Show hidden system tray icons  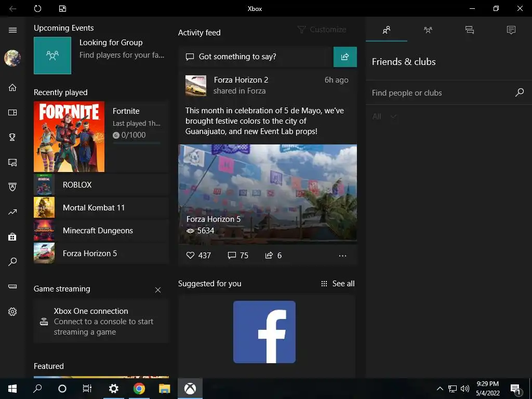pos(440,389)
